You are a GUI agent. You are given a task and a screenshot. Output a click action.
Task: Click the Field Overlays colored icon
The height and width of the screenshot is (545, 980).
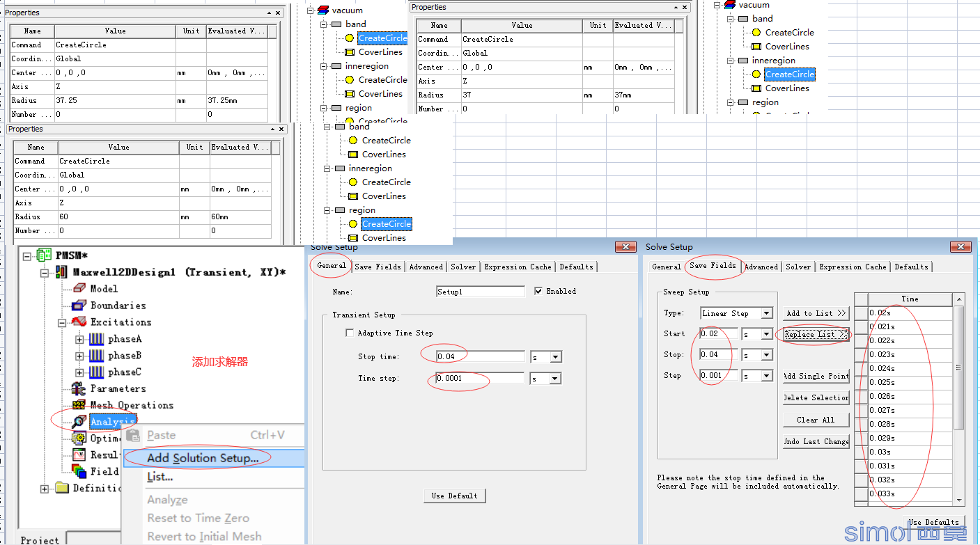pos(79,471)
